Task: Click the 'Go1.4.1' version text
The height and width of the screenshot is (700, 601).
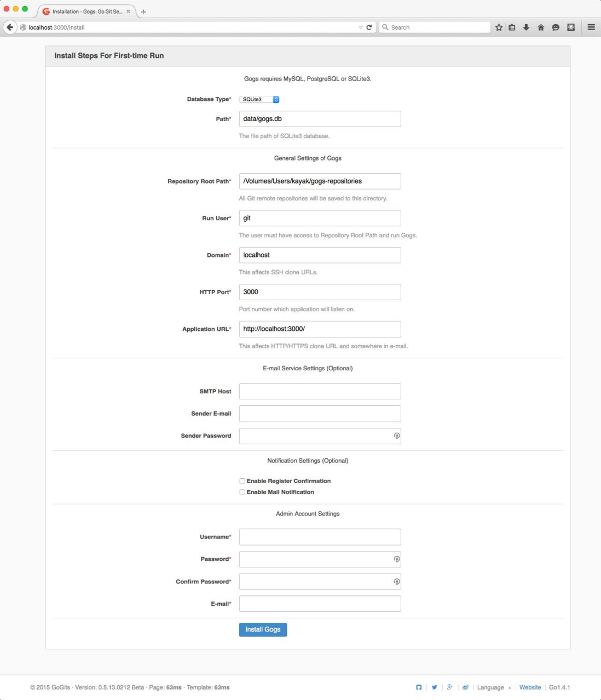Action: [x=559, y=687]
